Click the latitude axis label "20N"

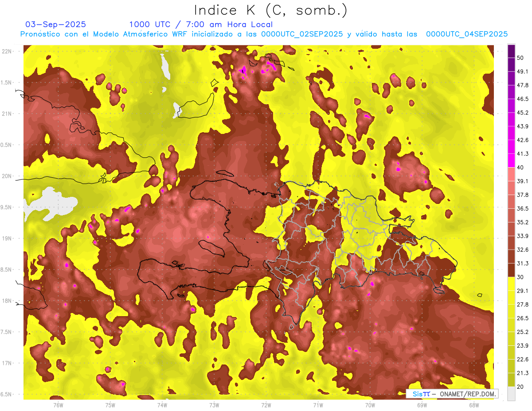(7, 176)
